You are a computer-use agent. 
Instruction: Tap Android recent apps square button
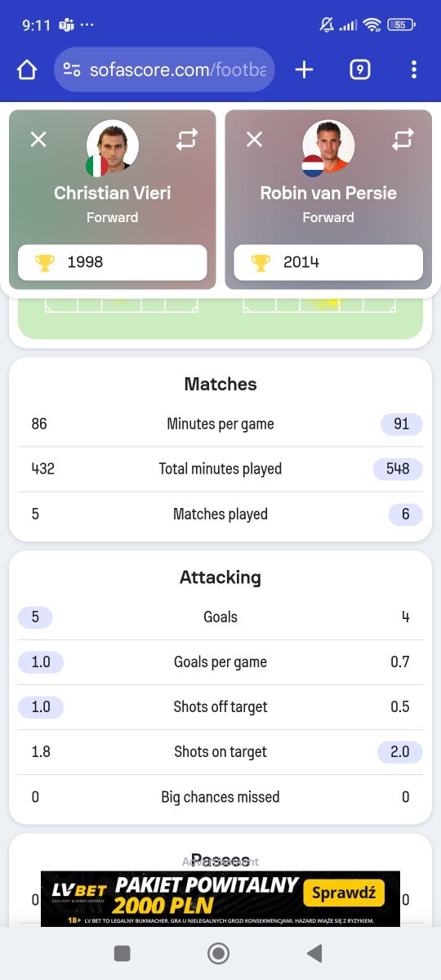click(x=122, y=953)
